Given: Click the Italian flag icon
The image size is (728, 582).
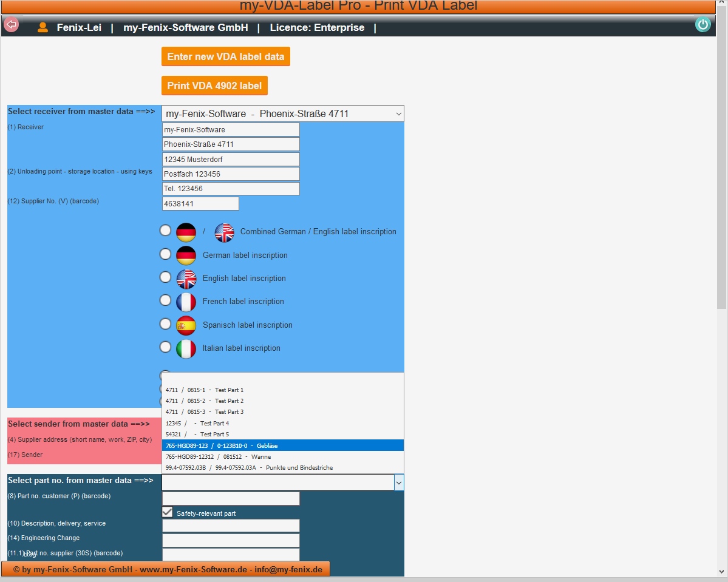Looking at the screenshot, I should pyautogui.click(x=186, y=348).
